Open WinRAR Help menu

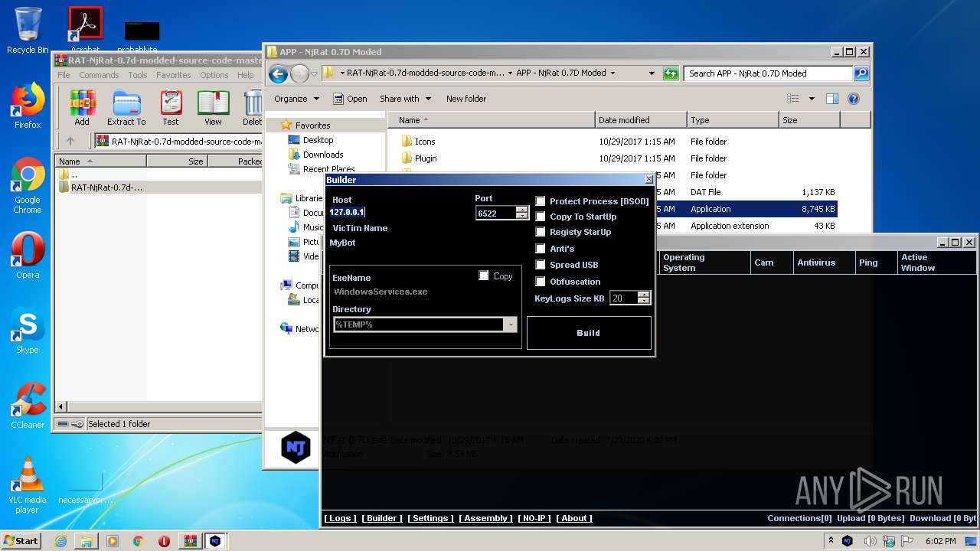click(245, 75)
